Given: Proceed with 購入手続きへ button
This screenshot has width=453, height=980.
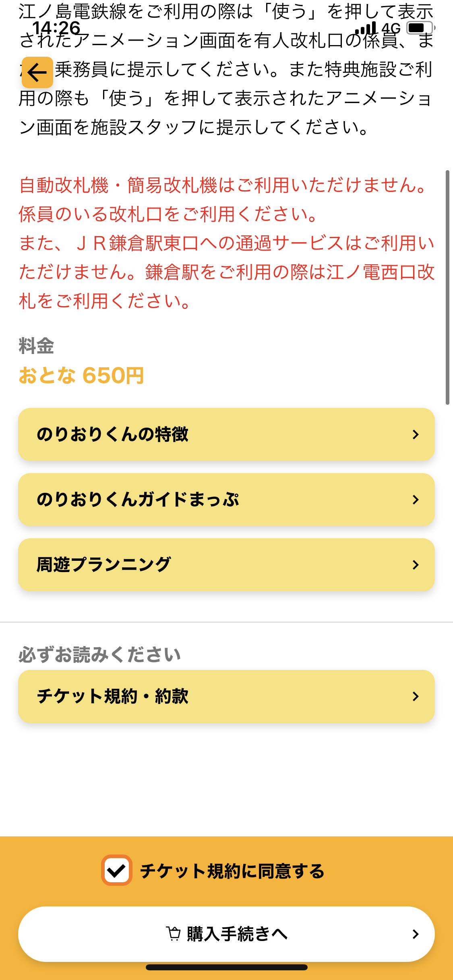Looking at the screenshot, I should click(226, 934).
